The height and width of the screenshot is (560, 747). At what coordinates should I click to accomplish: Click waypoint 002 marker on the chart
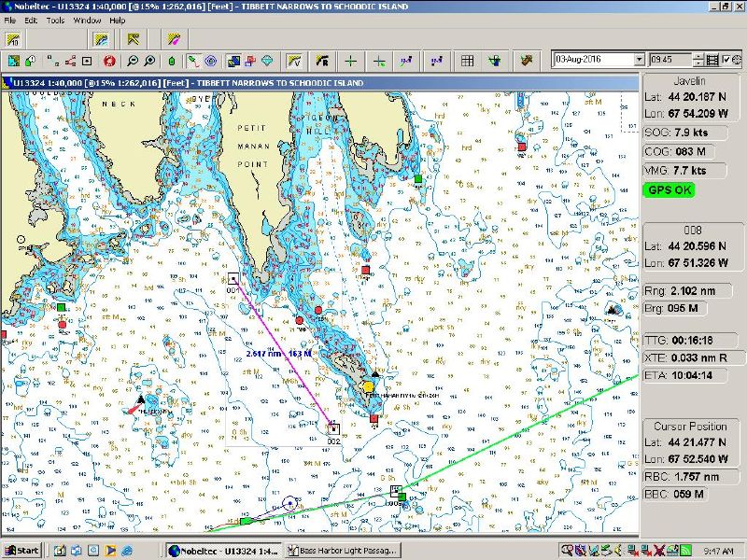(333, 428)
